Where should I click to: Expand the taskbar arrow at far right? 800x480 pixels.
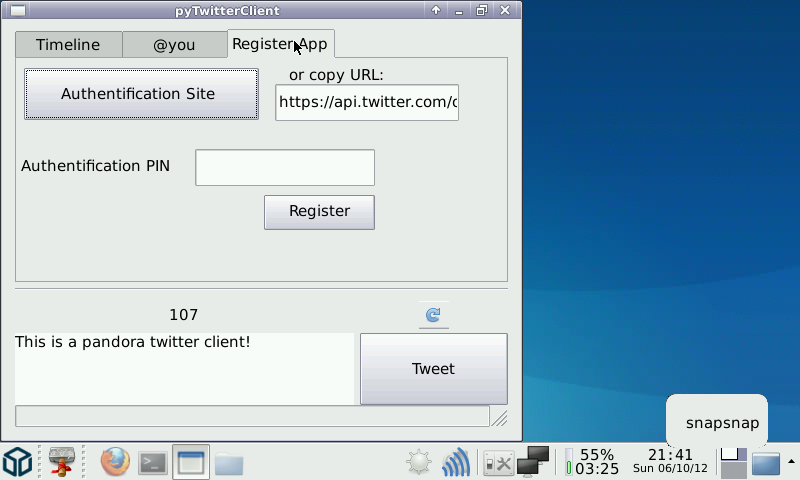(x=791, y=461)
